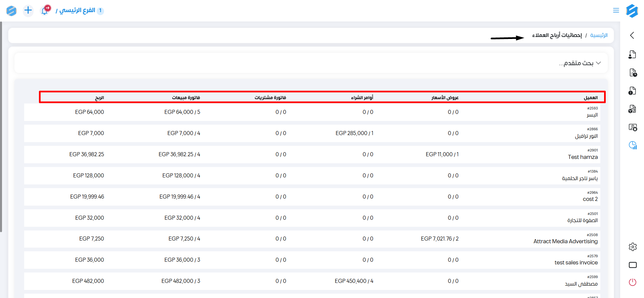Click the الرئيسية breadcrumb link
The image size is (644, 298).
tap(599, 35)
